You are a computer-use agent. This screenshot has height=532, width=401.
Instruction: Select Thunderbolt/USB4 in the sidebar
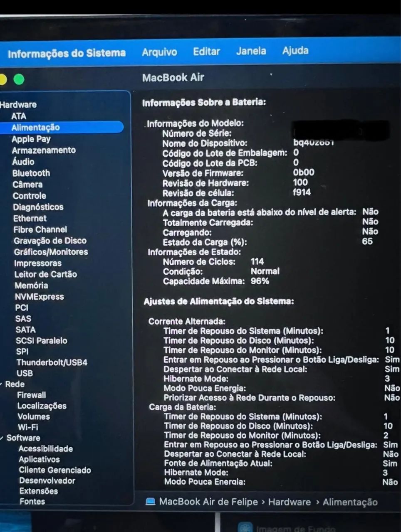52,362
